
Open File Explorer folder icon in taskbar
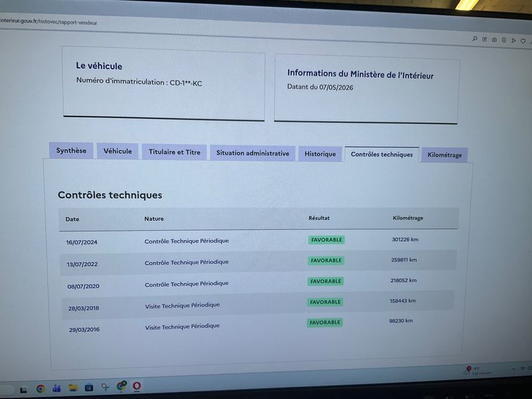click(73, 388)
